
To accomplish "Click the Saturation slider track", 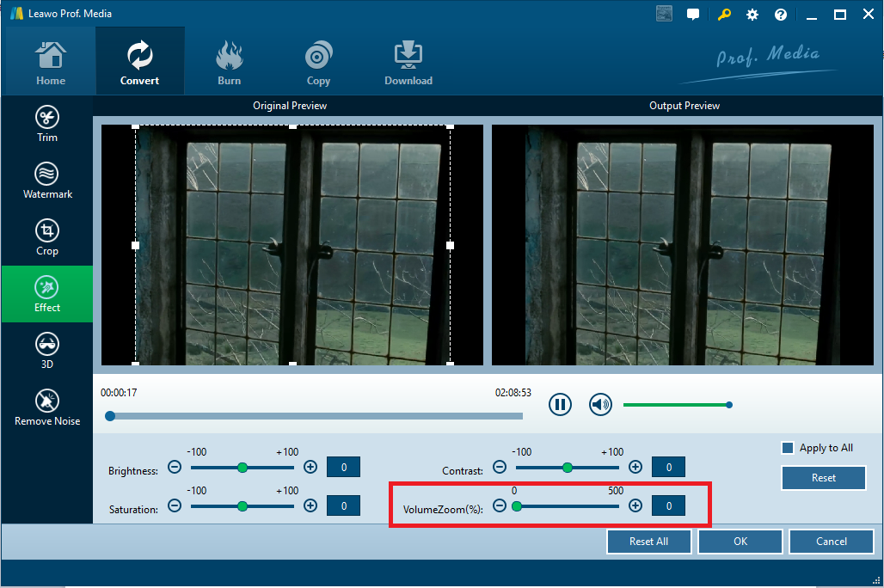I will coord(242,506).
